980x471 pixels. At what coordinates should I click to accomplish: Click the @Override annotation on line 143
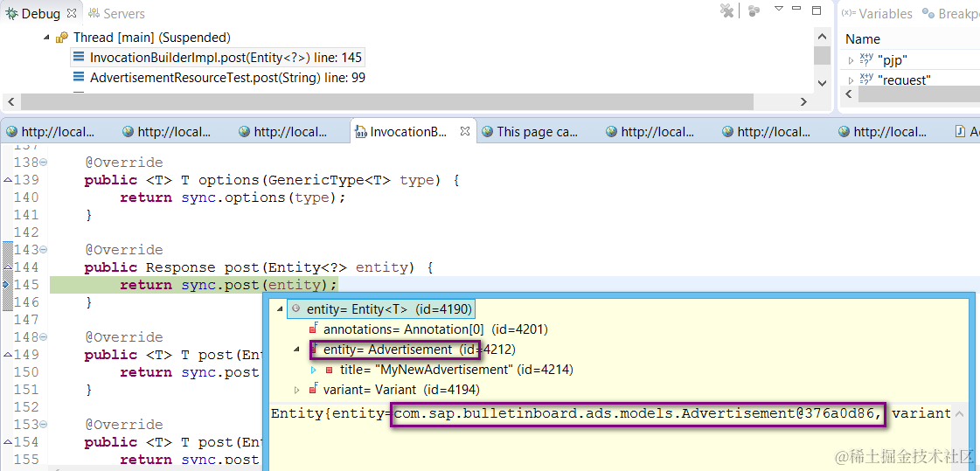click(124, 250)
